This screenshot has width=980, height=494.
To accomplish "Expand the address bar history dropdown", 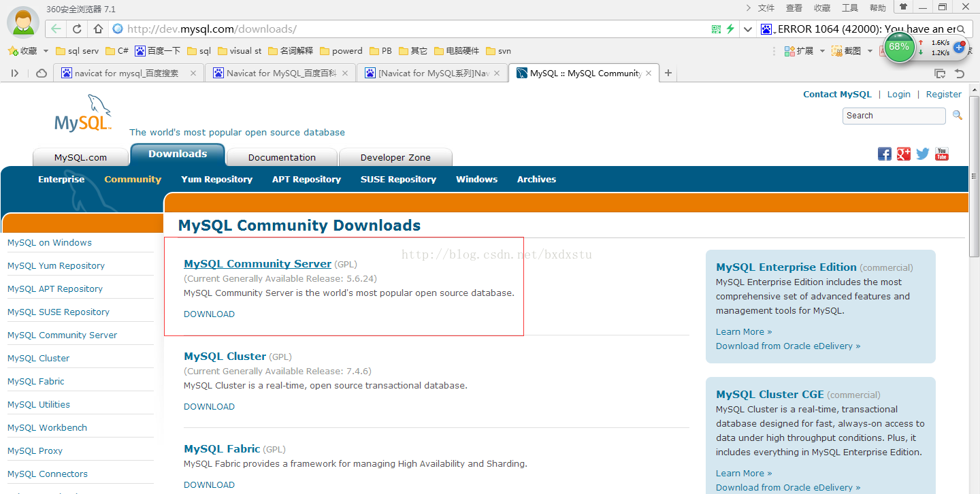I will [747, 29].
